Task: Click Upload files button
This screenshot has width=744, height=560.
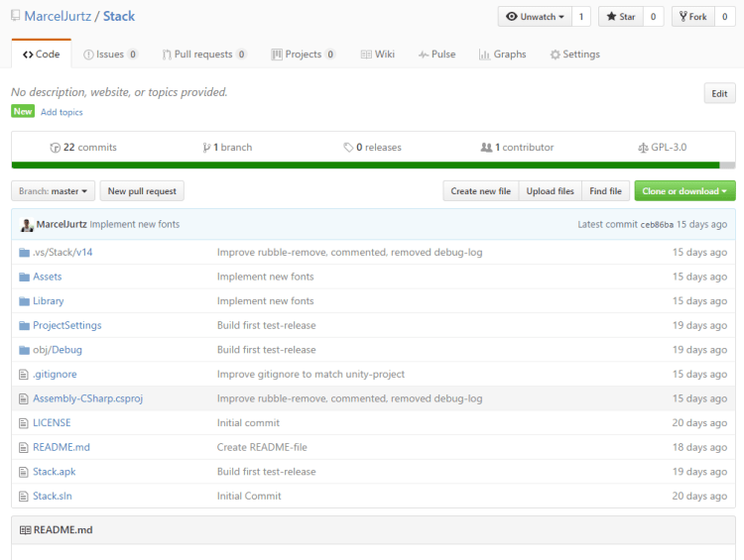Action: point(550,191)
